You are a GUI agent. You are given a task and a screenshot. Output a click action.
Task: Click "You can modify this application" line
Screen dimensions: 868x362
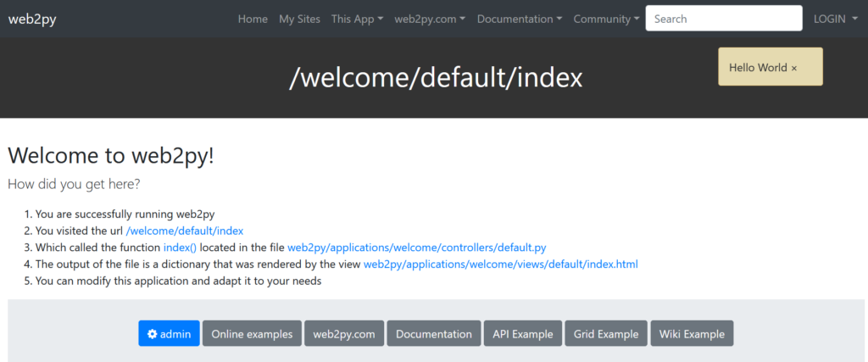click(178, 281)
